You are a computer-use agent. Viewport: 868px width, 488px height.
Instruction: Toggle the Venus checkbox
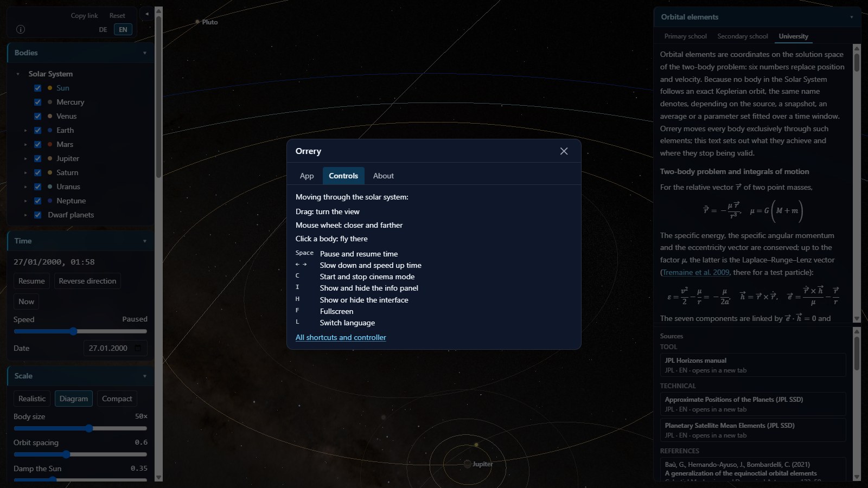tap(37, 116)
